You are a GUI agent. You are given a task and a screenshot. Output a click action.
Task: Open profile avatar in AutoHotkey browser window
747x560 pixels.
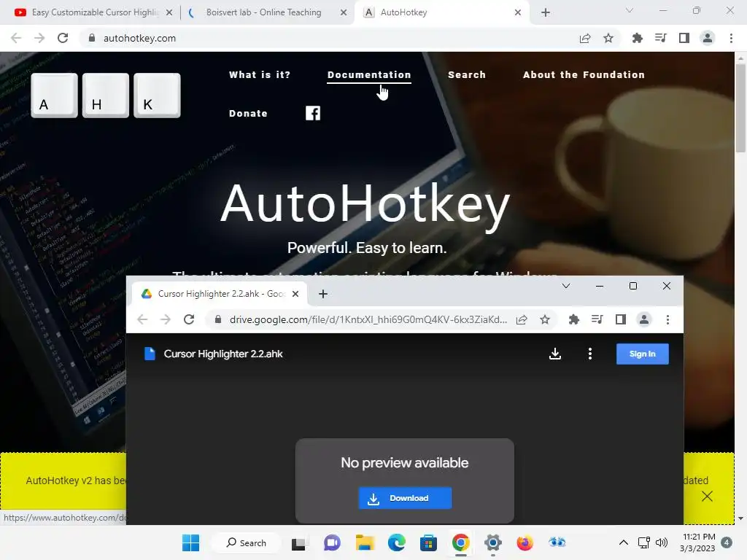click(708, 38)
